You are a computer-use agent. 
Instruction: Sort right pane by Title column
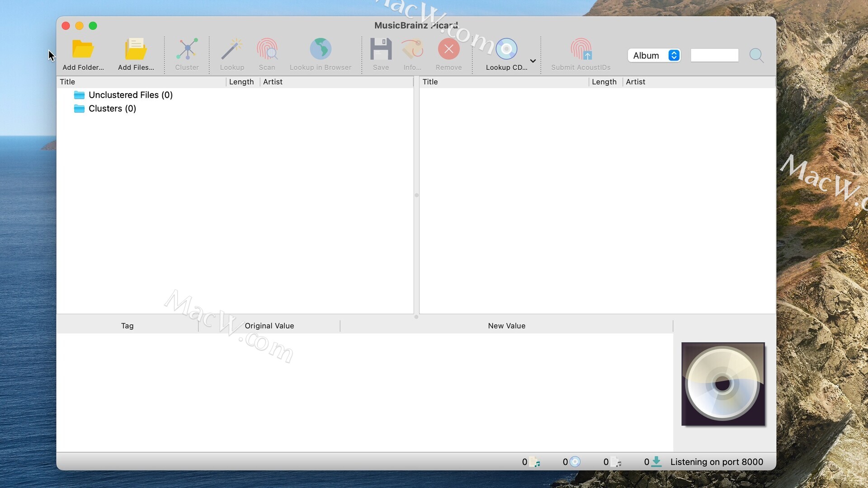504,82
